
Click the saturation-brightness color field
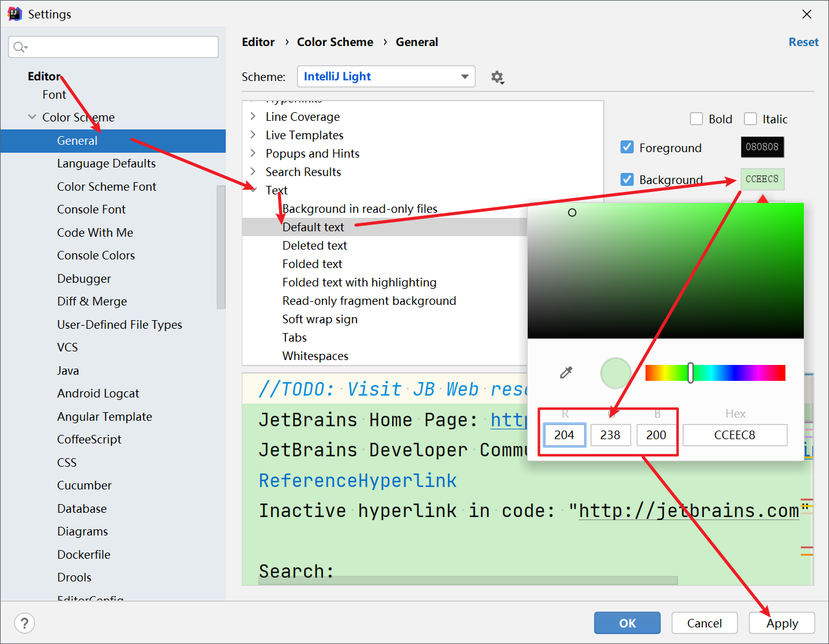pyautogui.click(x=666, y=270)
